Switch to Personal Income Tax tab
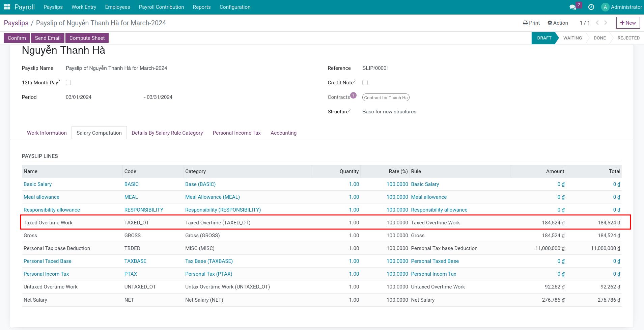 pos(237,133)
